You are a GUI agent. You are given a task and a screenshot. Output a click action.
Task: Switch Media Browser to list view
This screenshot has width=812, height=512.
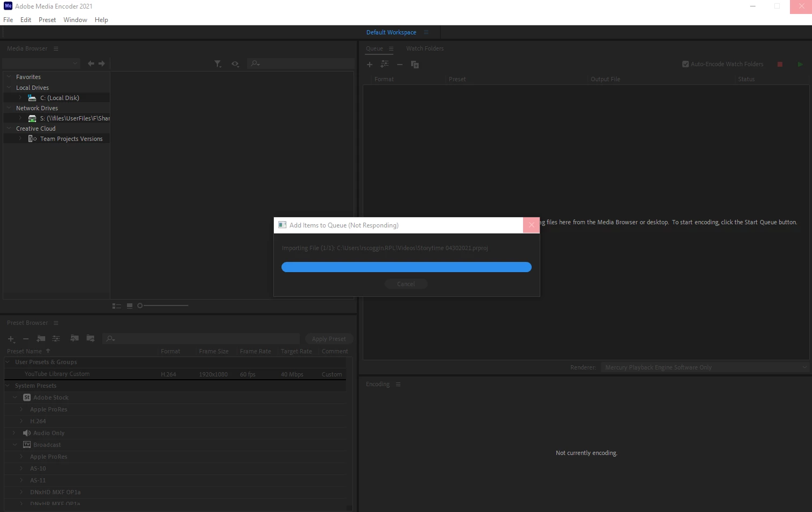coord(117,306)
